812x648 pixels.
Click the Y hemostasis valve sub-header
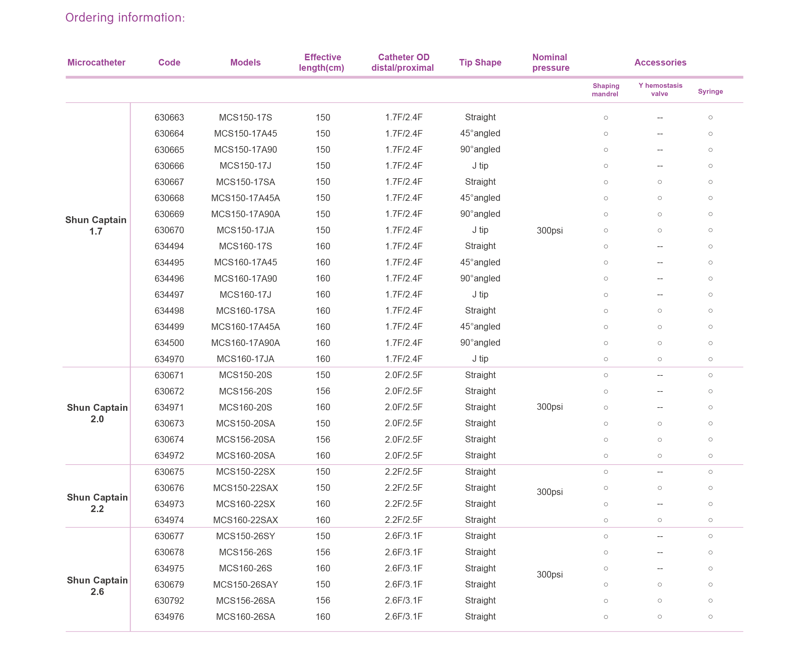click(x=660, y=90)
